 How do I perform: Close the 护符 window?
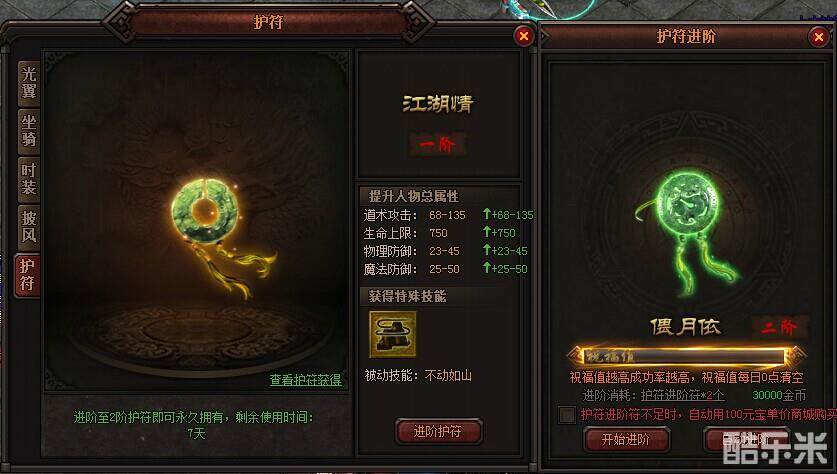pos(524,36)
